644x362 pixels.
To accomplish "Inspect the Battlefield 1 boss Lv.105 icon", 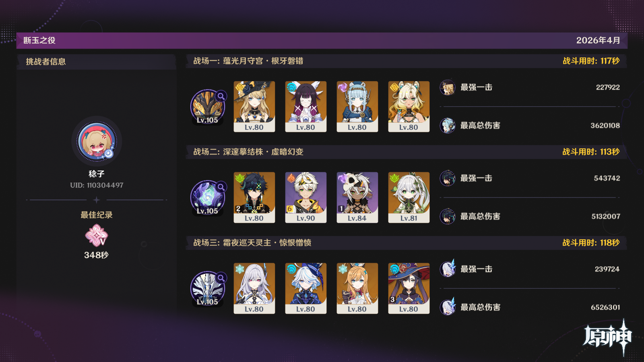I will tap(208, 107).
